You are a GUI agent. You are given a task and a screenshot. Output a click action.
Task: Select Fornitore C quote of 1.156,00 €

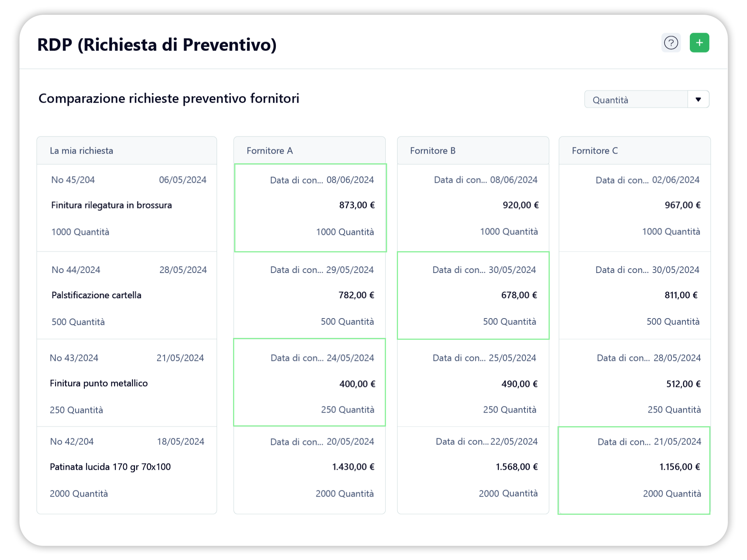(x=634, y=471)
